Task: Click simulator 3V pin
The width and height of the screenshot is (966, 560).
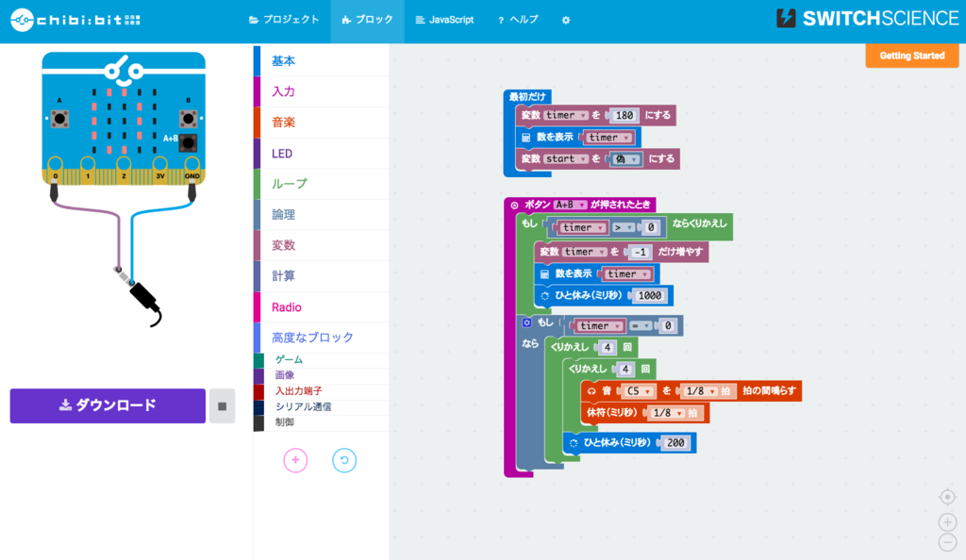Action: 160,166
